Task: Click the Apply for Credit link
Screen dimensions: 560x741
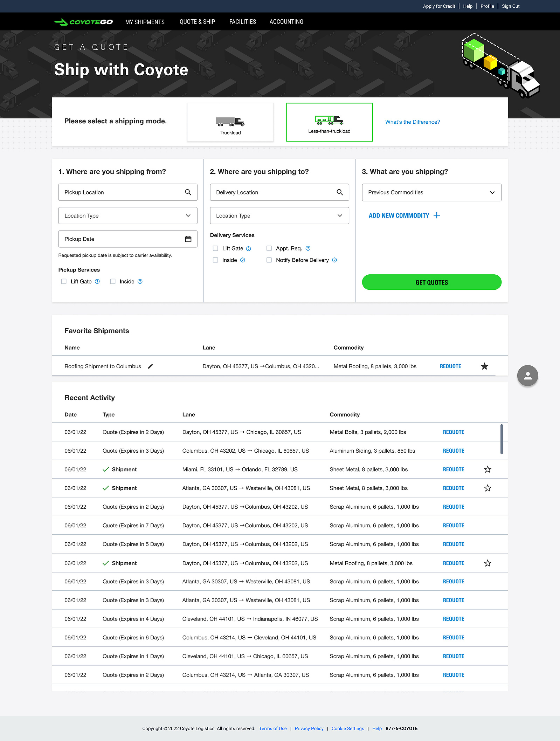Action: pyautogui.click(x=439, y=6)
